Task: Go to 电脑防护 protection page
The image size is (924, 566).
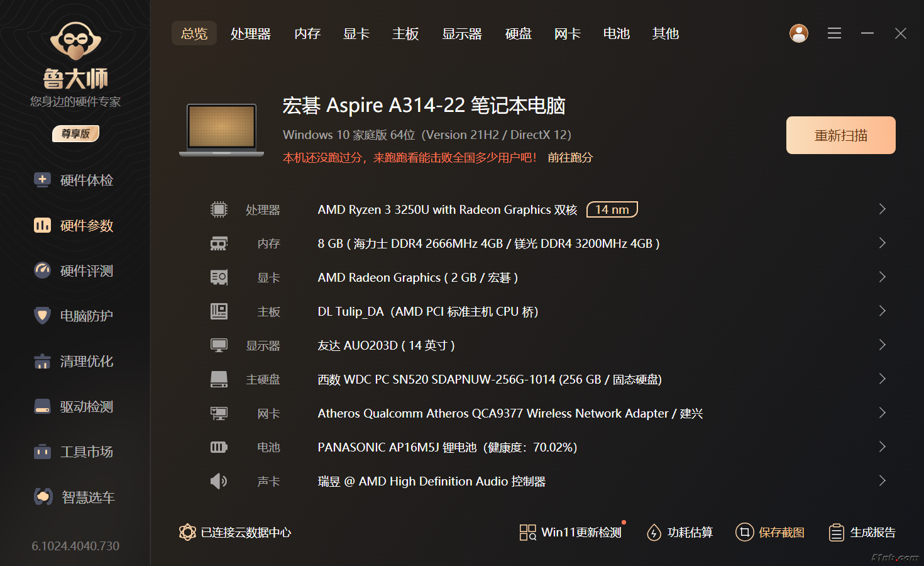Action: tap(74, 316)
